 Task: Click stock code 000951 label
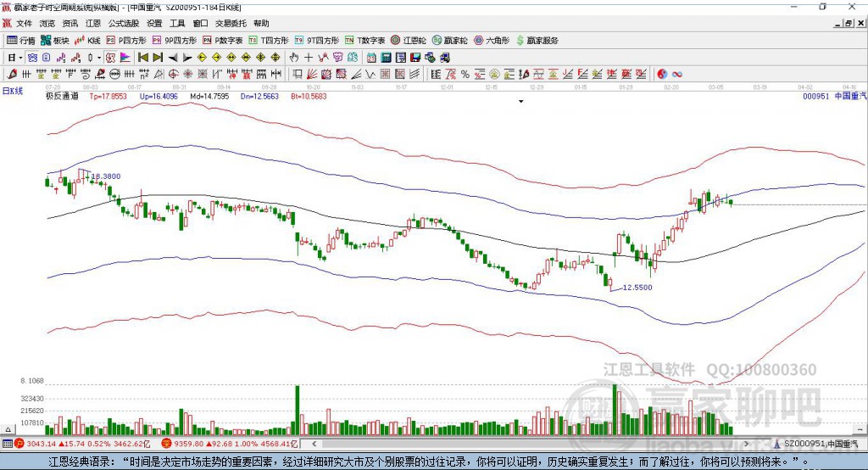click(816, 96)
